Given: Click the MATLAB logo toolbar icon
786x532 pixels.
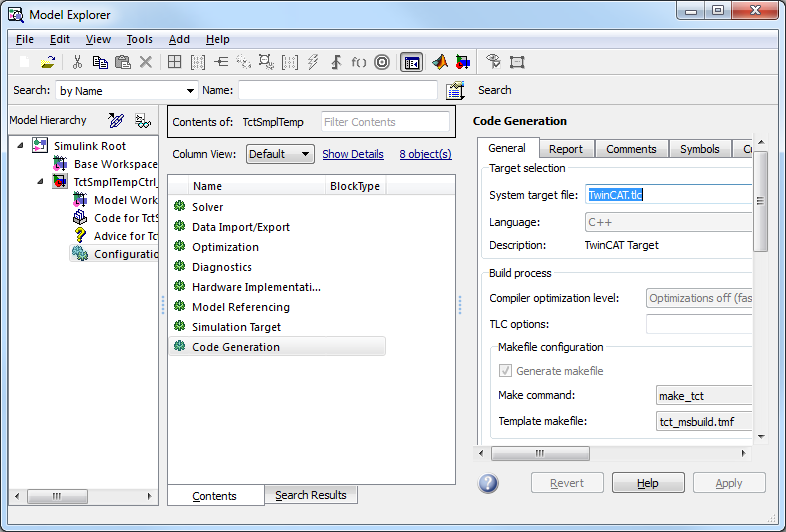Looking at the screenshot, I should pos(440,62).
